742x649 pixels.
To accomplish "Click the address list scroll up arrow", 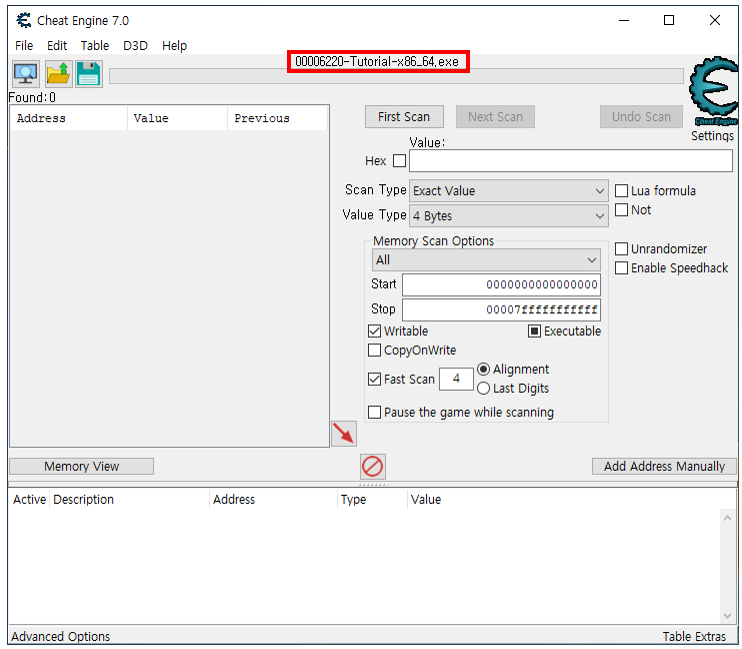I will (x=727, y=518).
